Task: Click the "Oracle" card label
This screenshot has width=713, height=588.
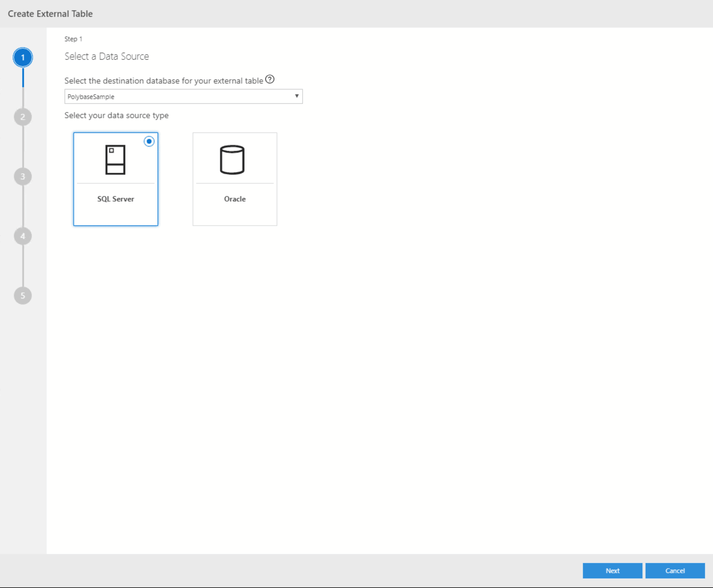Action: pyautogui.click(x=235, y=199)
